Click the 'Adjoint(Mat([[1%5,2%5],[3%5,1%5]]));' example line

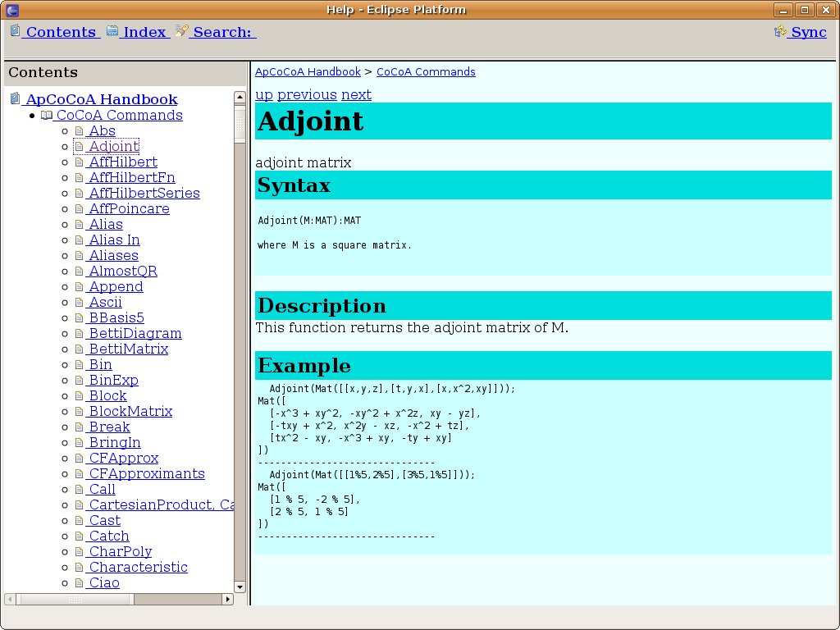pos(372,475)
